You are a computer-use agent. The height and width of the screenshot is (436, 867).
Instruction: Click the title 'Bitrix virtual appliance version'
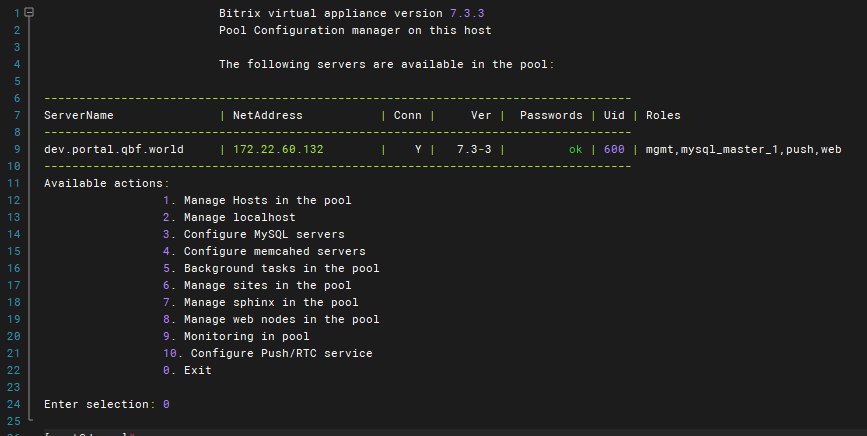331,13
